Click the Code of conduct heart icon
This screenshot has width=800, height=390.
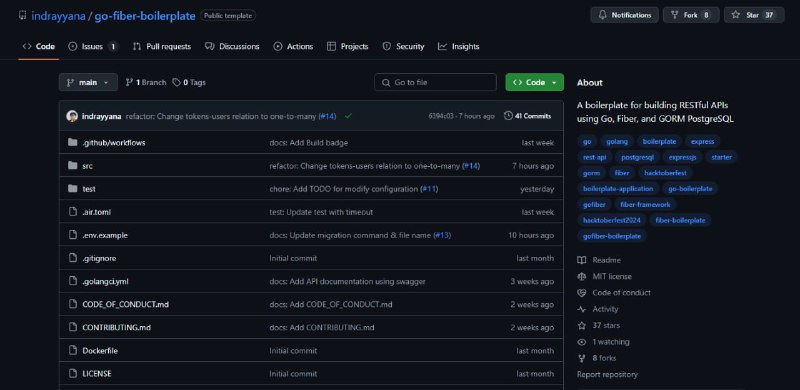(x=582, y=293)
